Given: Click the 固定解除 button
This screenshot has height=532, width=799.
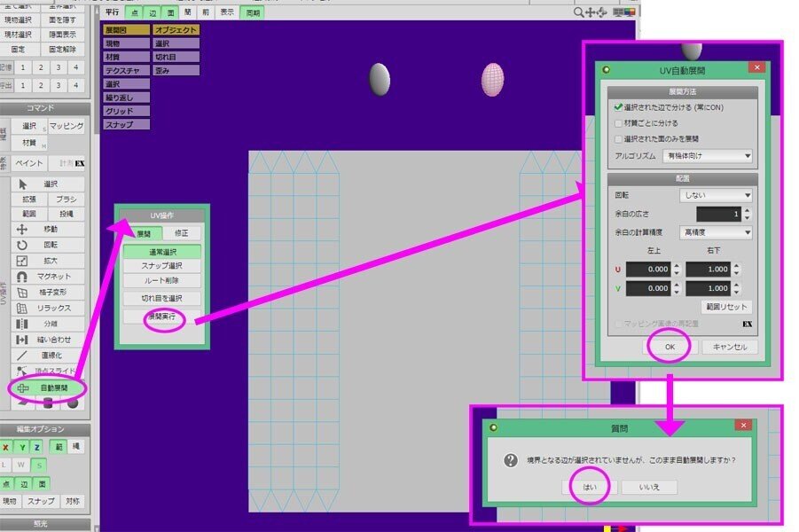Looking at the screenshot, I should [x=63, y=50].
